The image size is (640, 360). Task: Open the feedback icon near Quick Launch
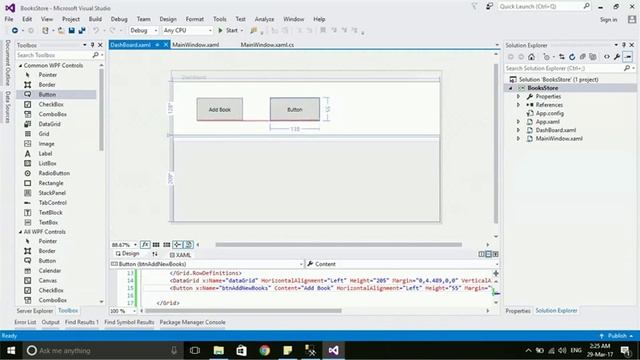pos(489,7)
